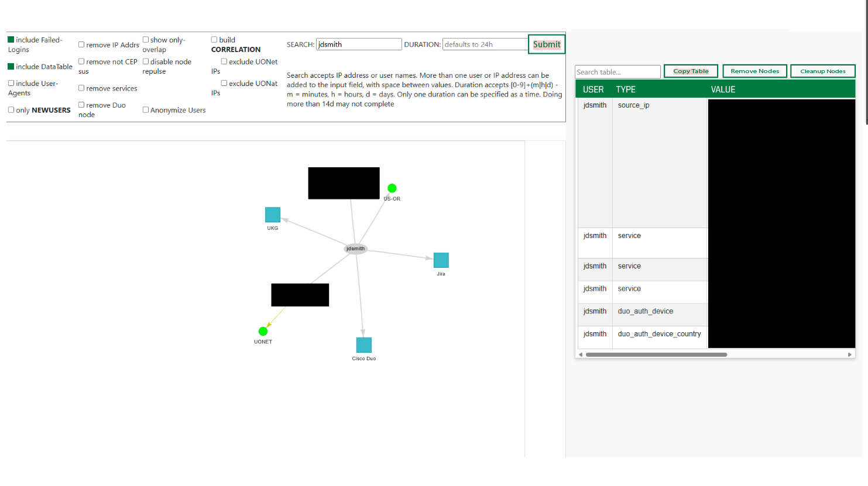868x486 pixels.
Task: Enable include User-Agents checkbox
Action: click(11, 83)
